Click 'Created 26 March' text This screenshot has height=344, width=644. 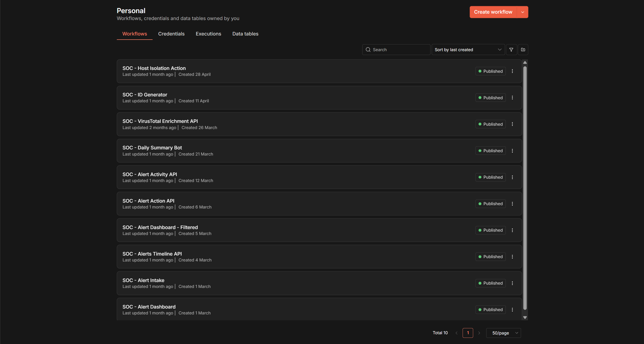click(199, 128)
